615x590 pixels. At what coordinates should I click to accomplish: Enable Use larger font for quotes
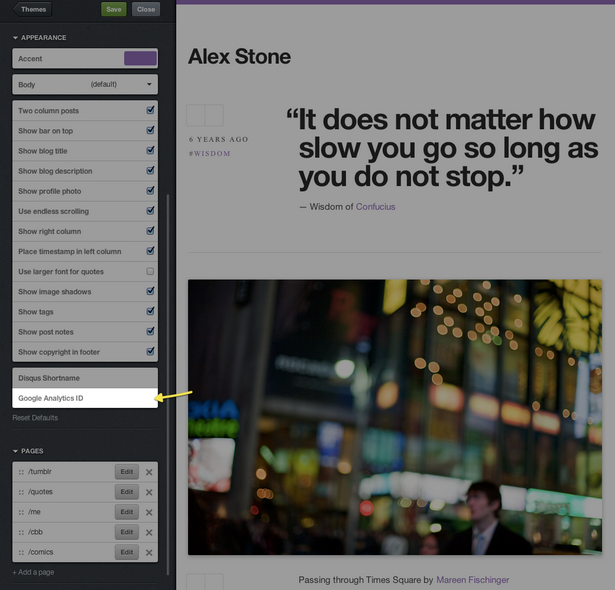(150, 271)
